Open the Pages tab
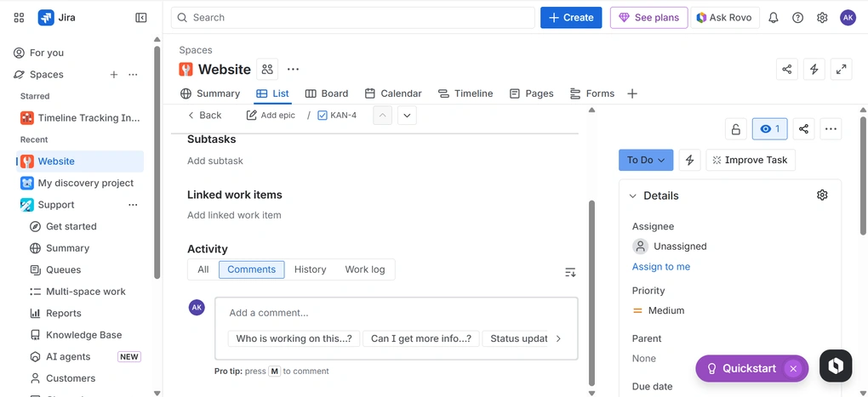Viewport: 868px width, 397px height. [531, 94]
